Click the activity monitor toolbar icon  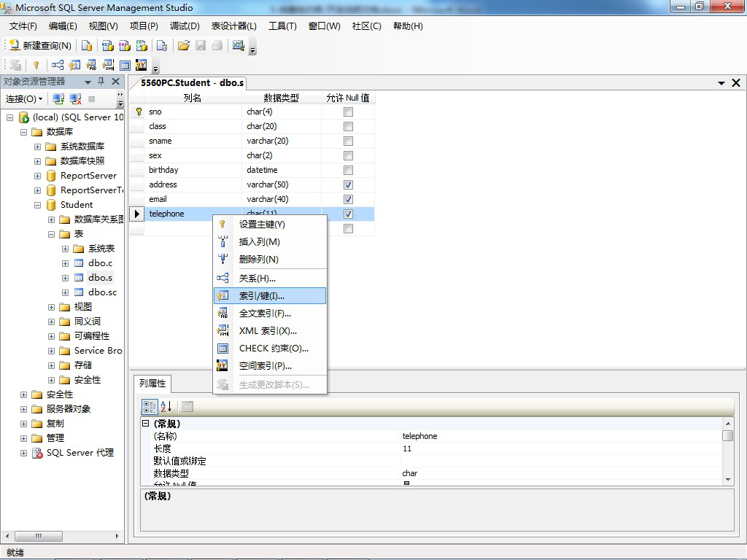[239, 45]
